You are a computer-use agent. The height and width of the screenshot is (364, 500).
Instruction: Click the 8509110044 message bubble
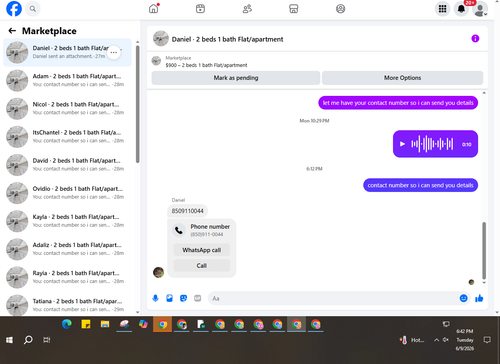[187, 211]
